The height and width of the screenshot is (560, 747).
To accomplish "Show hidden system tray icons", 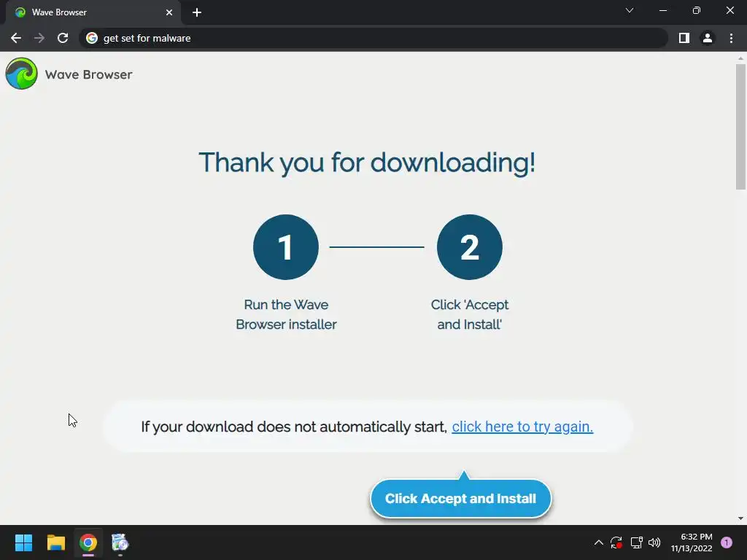I will (599, 542).
